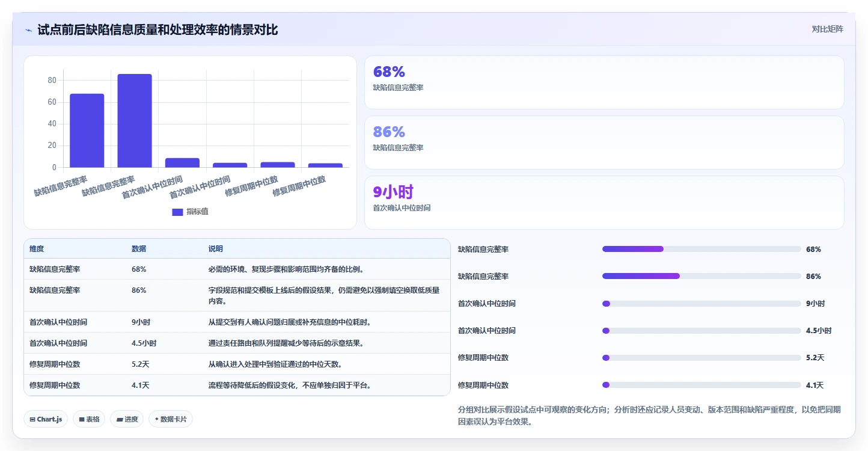Click the 表格 tag chip
The width and height of the screenshot is (868, 451).
tap(89, 419)
